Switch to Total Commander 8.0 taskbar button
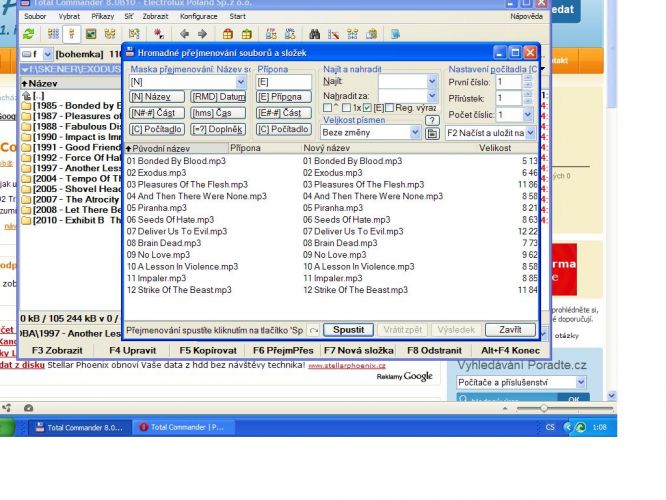666x500 pixels. tap(79, 427)
